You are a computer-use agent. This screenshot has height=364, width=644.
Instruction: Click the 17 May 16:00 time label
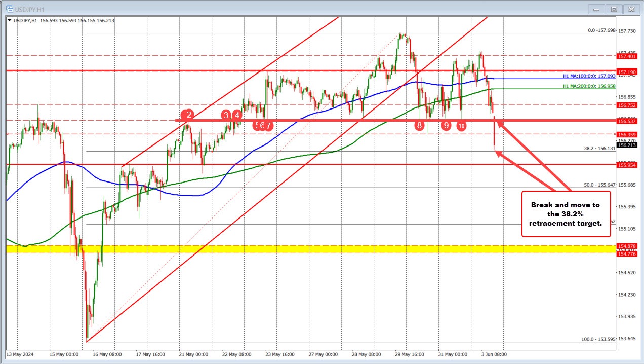151,354
